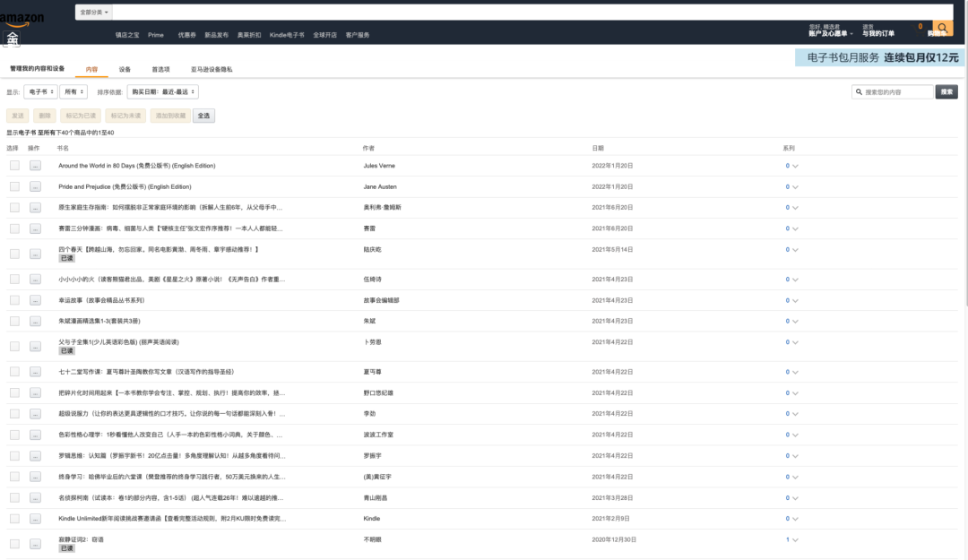Screen dimensions: 968x560
Task: Click the 电子书包月服务 promotion banner
Action: [x=879, y=57]
